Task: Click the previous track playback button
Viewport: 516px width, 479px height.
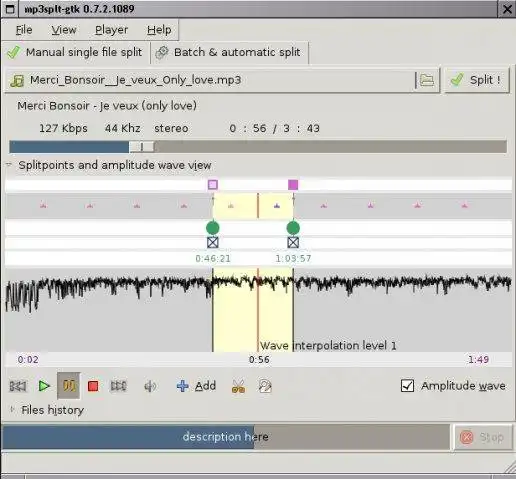Action: point(18,386)
